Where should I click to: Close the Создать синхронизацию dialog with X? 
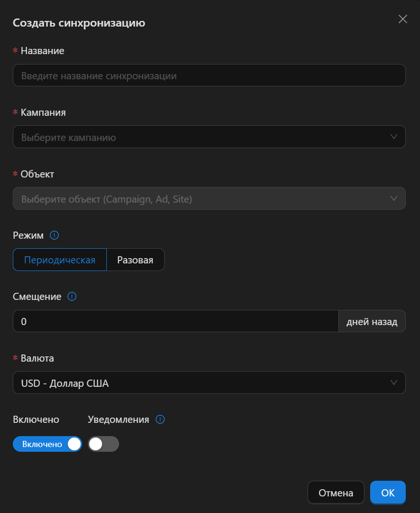(x=402, y=19)
